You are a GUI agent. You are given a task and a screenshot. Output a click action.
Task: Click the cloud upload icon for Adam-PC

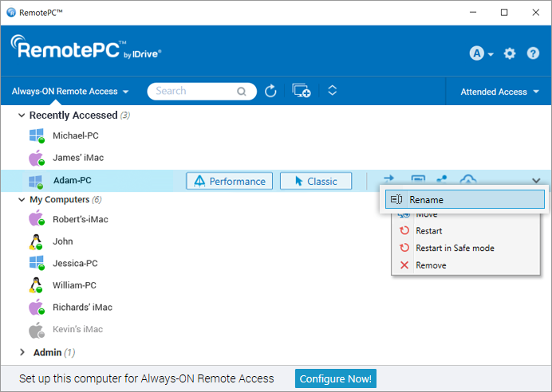coord(468,179)
